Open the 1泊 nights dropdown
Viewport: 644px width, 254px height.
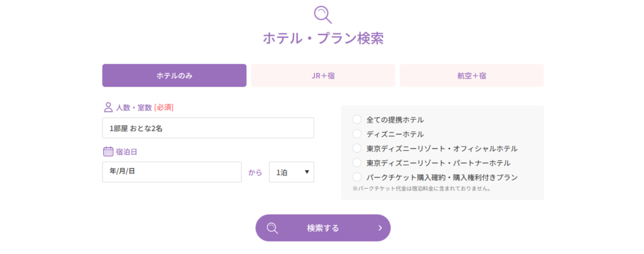pyautogui.click(x=291, y=172)
